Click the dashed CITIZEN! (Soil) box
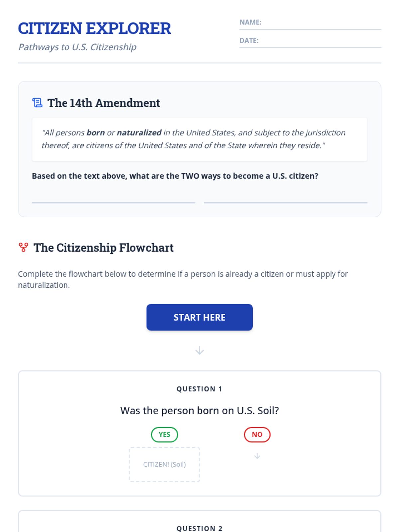This screenshot has width=399, height=532. [x=164, y=465]
